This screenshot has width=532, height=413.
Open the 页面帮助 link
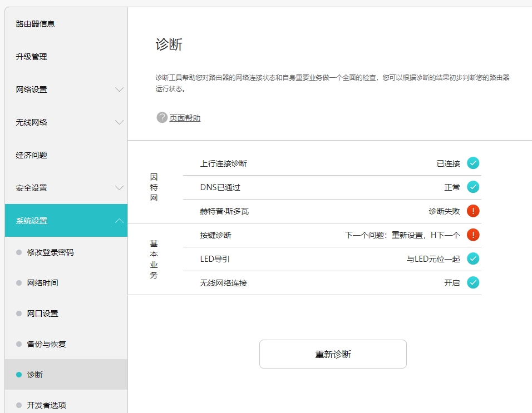coord(185,118)
